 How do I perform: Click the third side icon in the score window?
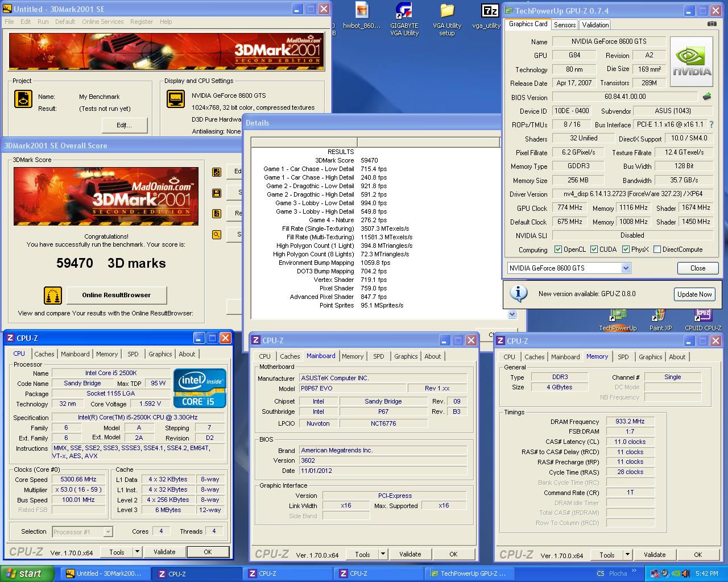(x=217, y=214)
